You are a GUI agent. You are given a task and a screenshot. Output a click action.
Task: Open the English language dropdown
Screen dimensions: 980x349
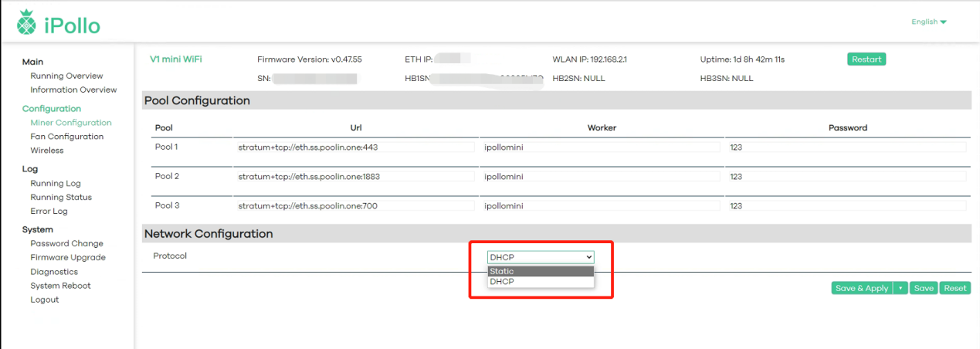(x=928, y=22)
